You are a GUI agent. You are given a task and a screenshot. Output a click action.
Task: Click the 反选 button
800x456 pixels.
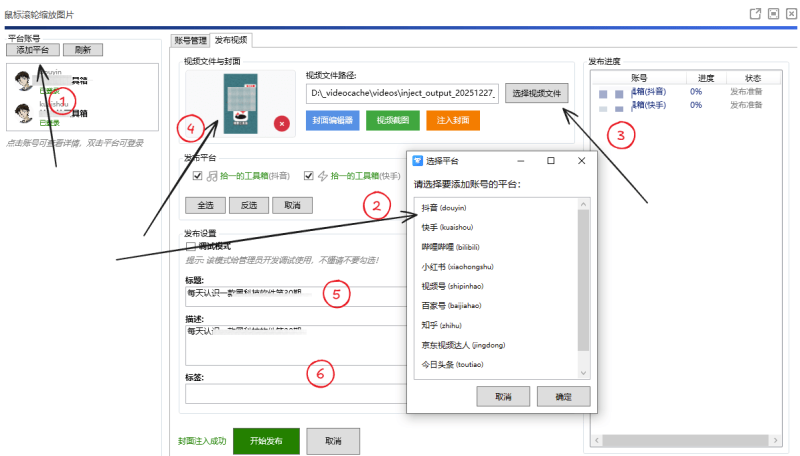coord(249,205)
